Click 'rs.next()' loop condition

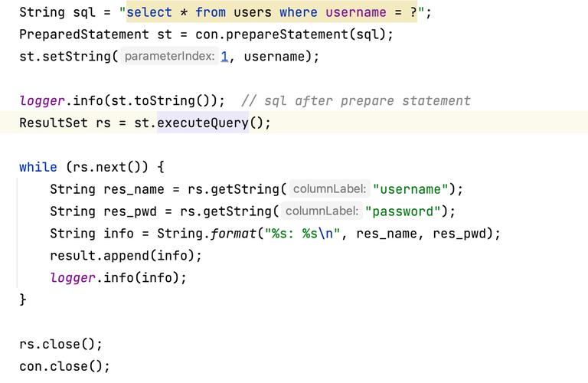pyautogui.click(x=107, y=167)
